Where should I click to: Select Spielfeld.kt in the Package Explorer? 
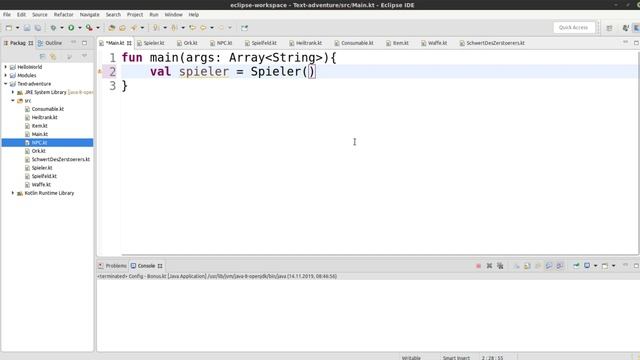[44, 176]
